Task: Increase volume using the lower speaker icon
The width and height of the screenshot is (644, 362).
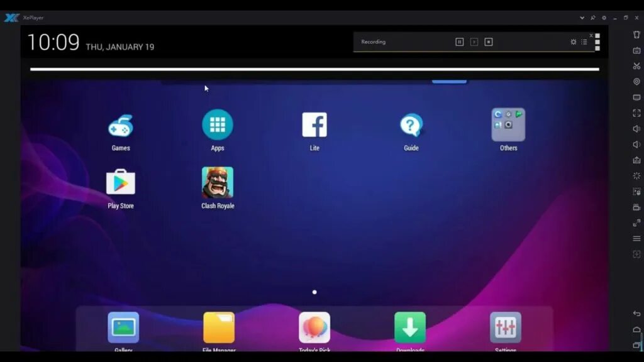Action: click(636, 145)
